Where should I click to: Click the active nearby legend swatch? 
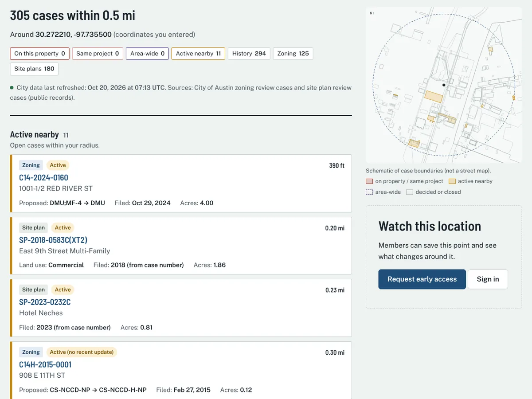tap(452, 181)
